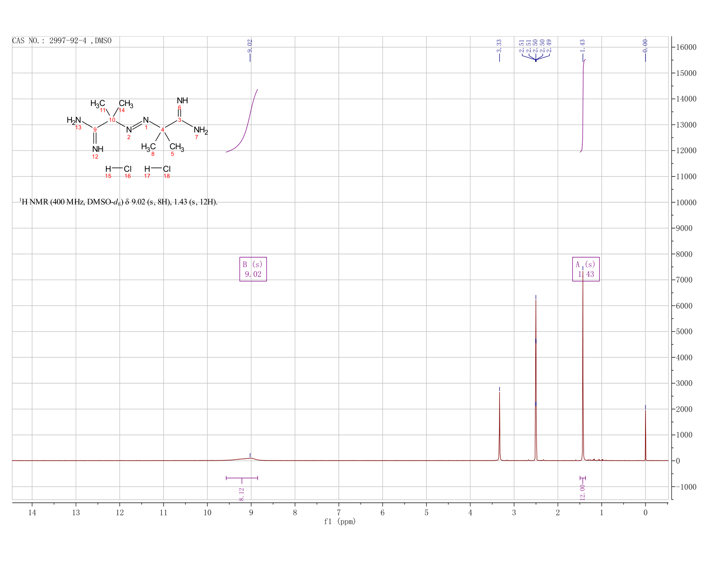Click the Cl atom numbered 16

[128, 169]
